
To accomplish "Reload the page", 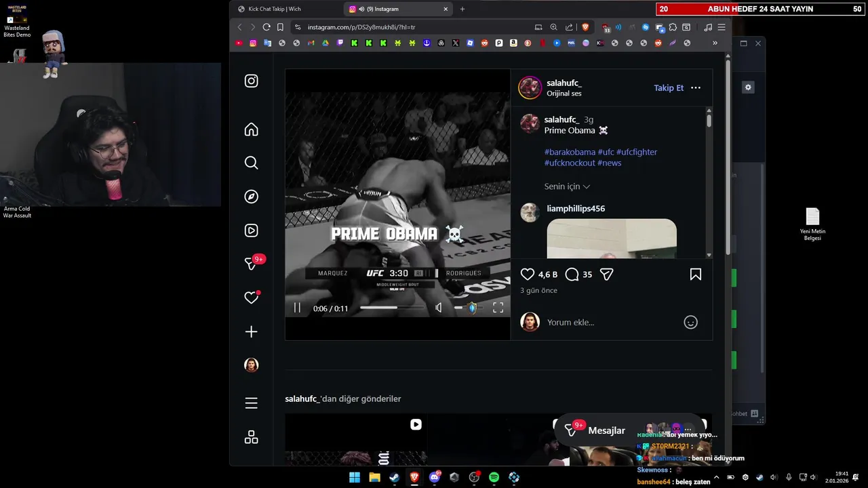I will 267,27.
